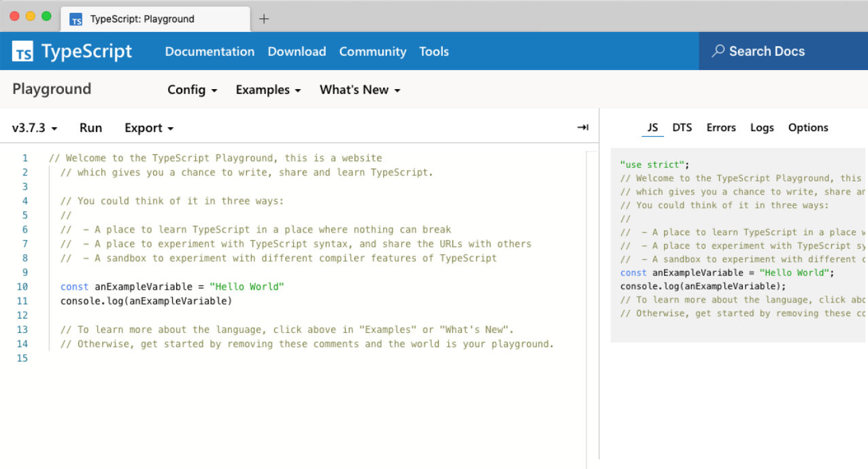This screenshot has width=868, height=469.
Task: Close the window with the red button
Action: point(15,16)
